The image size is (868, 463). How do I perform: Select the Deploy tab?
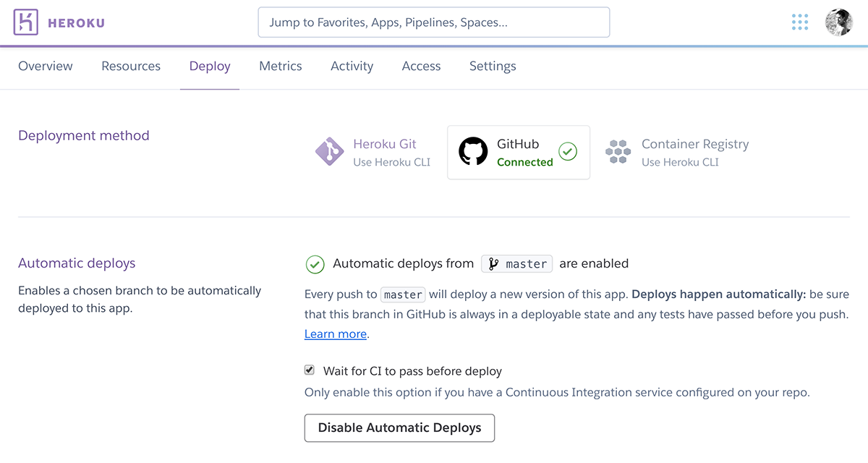click(210, 66)
